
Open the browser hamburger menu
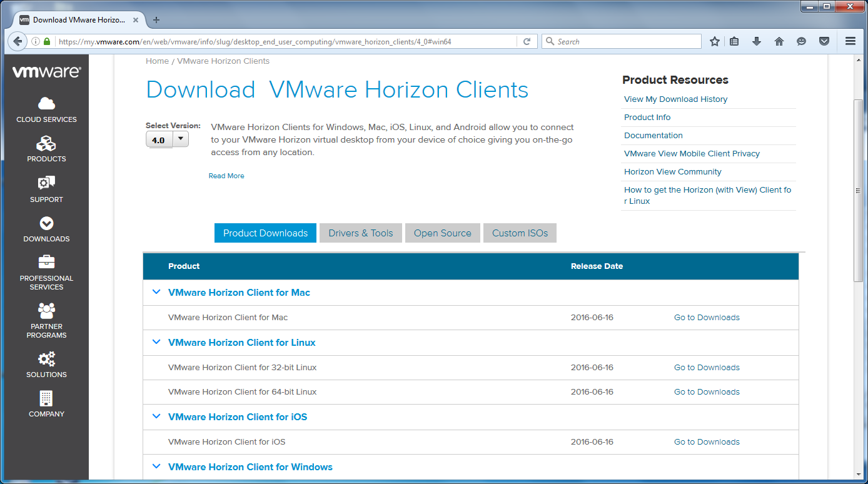click(x=850, y=41)
